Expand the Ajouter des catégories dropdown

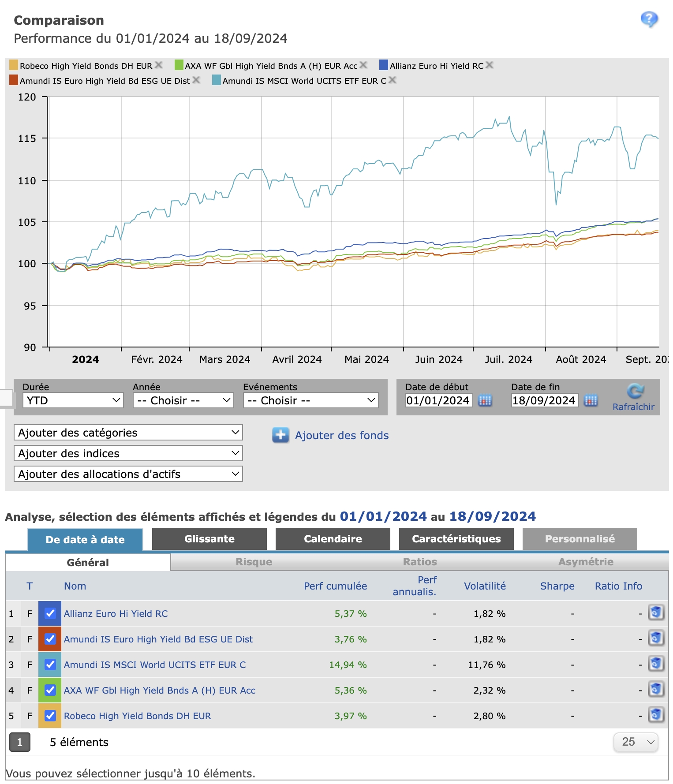coord(128,433)
